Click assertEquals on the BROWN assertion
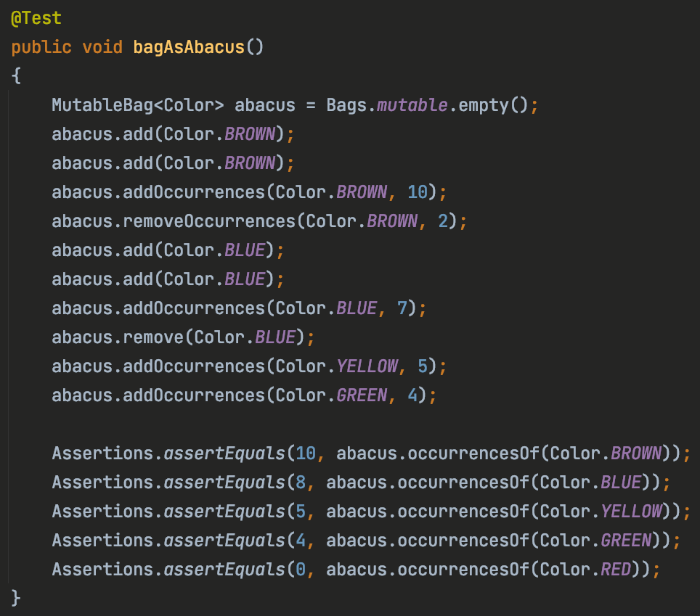This screenshot has height=616, width=700. pos(224,453)
